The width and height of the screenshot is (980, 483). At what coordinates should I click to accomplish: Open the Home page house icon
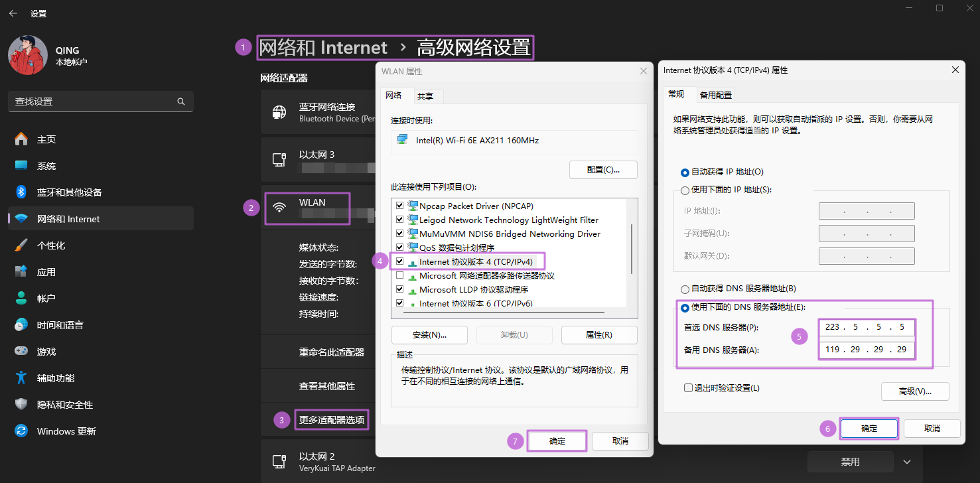point(21,139)
